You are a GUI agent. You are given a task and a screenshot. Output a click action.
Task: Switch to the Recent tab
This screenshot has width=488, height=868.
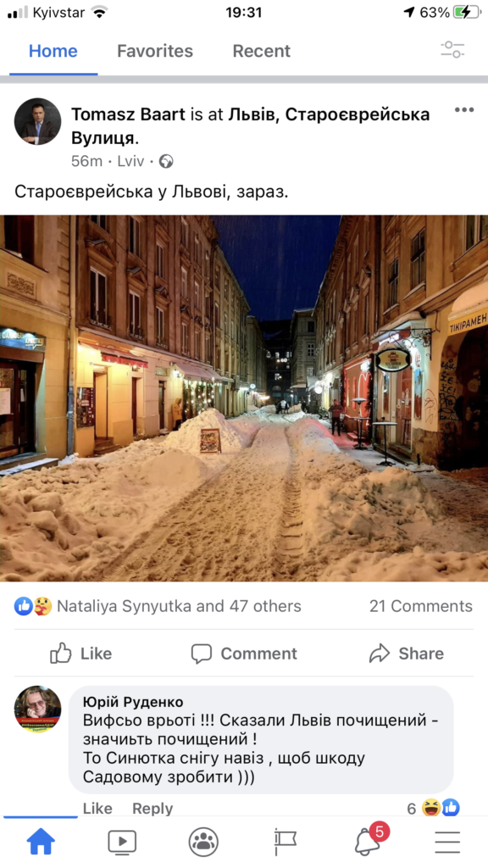coord(261,51)
